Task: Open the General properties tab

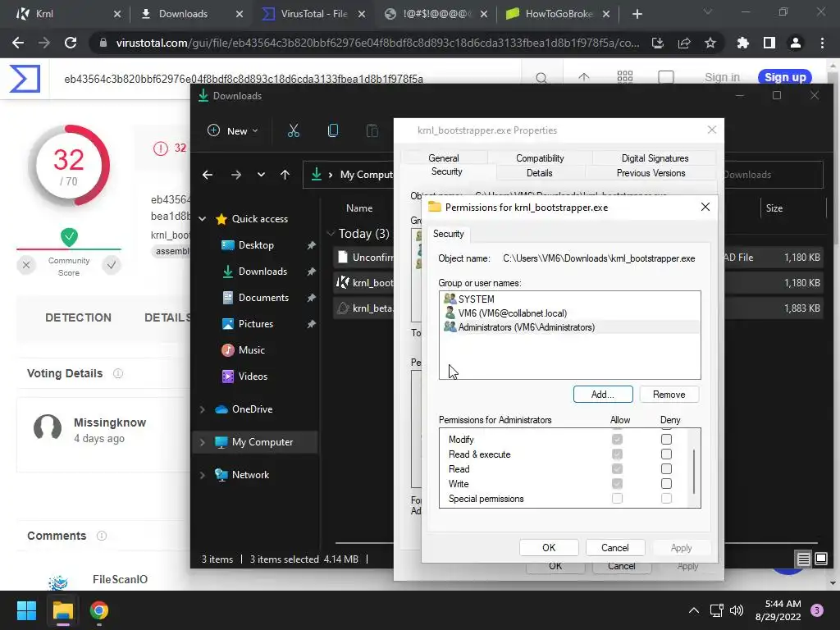Action: point(444,158)
